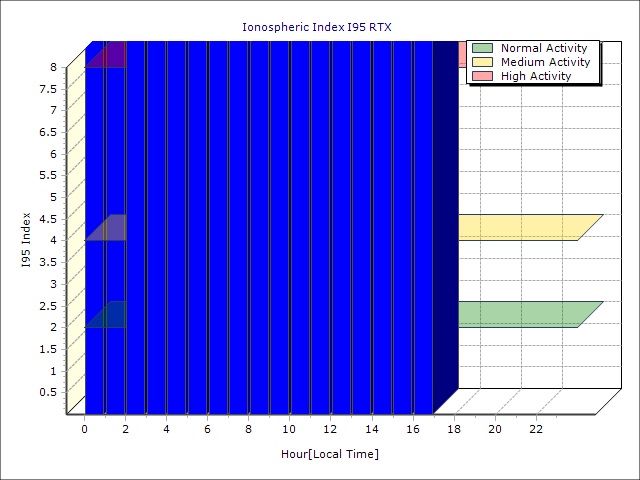Click the dark blue side face of bars
Screen dimensions: 640x480
[x=446, y=227]
